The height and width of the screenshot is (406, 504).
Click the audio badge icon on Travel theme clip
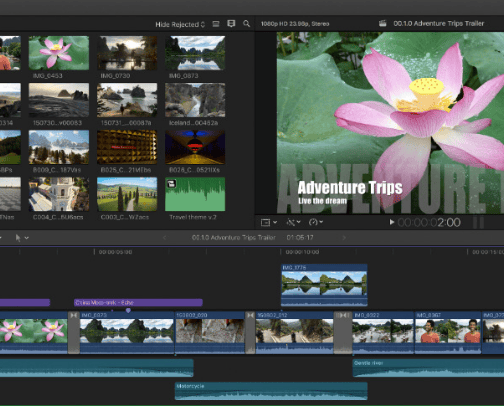(x=171, y=184)
